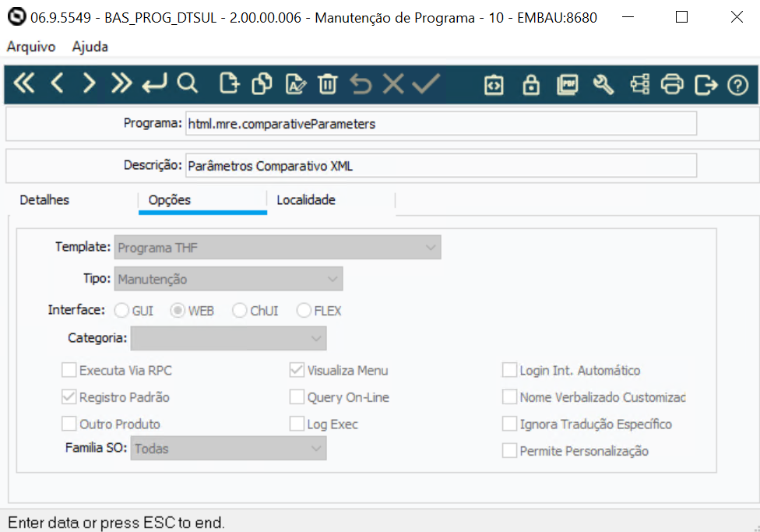
Task: Toggle Visualiza Menu checkbox
Action: tap(297, 370)
